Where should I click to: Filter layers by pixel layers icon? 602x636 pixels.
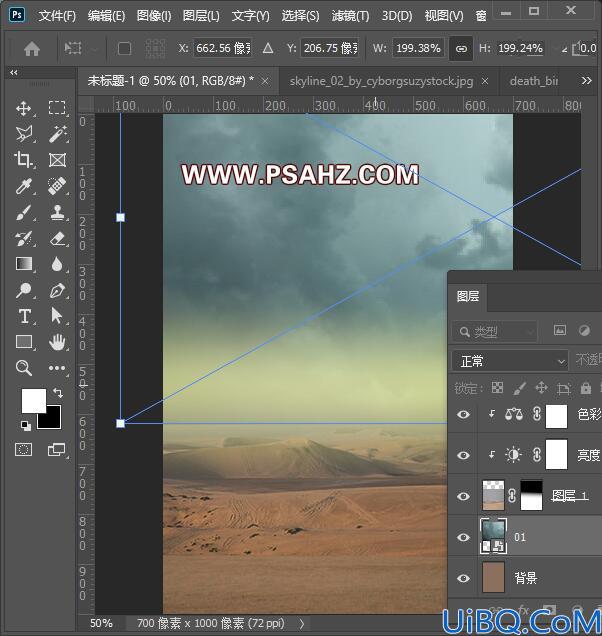tap(560, 330)
